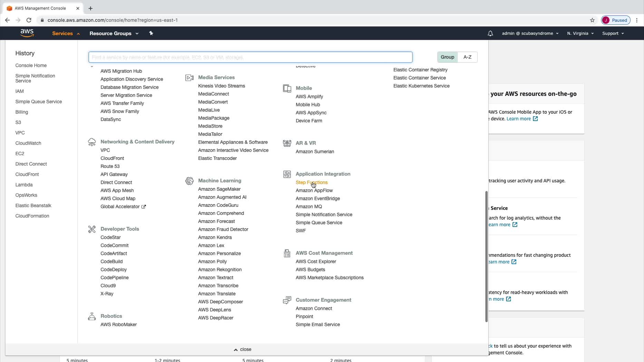Viewport: 644px width, 362px height.
Task: Click the browser address bar URL
Action: 113,20
